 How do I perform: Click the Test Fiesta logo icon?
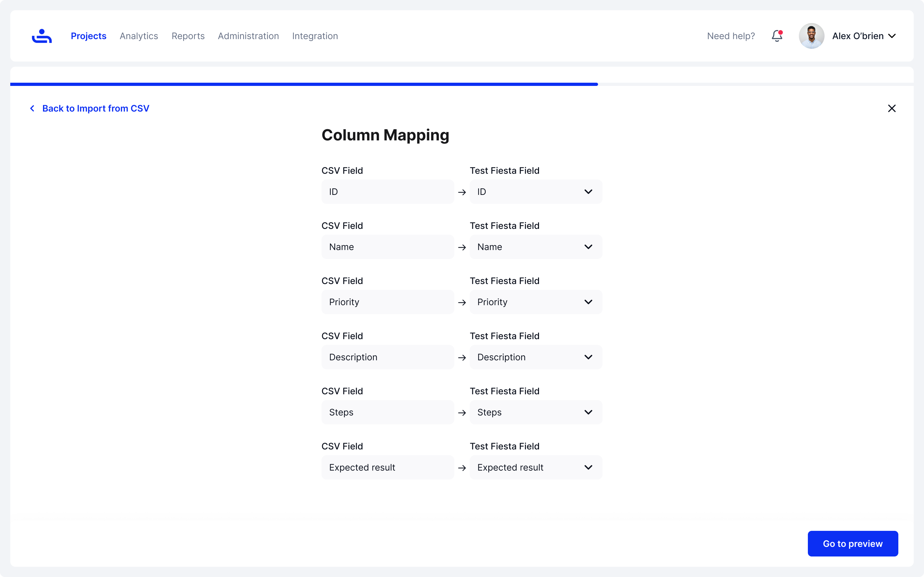click(42, 36)
